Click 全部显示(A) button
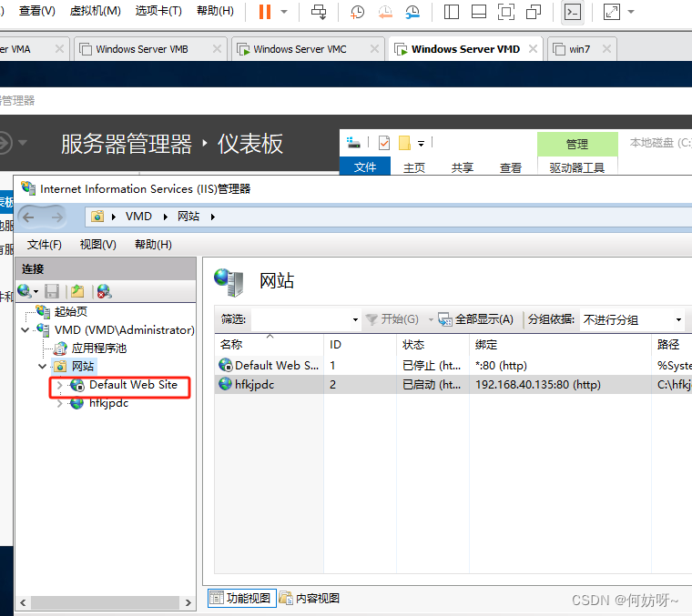Image resolution: width=692 pixels, height=616 pixels. coord(475,319)
